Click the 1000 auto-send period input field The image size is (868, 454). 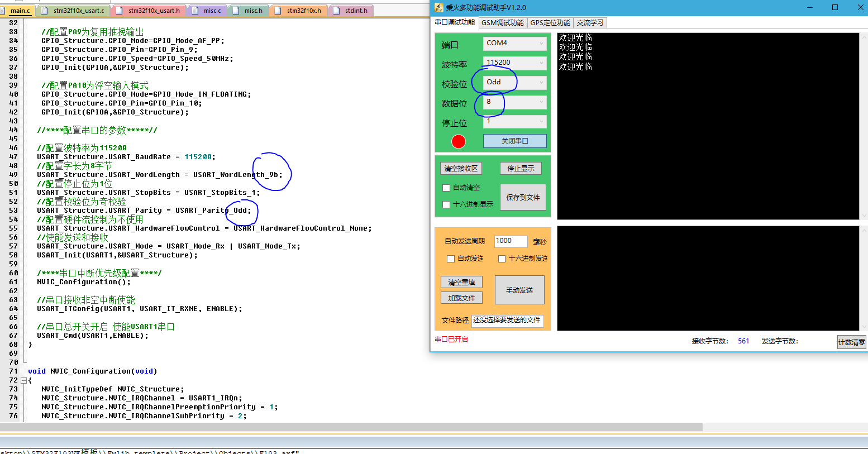(511, 241)
